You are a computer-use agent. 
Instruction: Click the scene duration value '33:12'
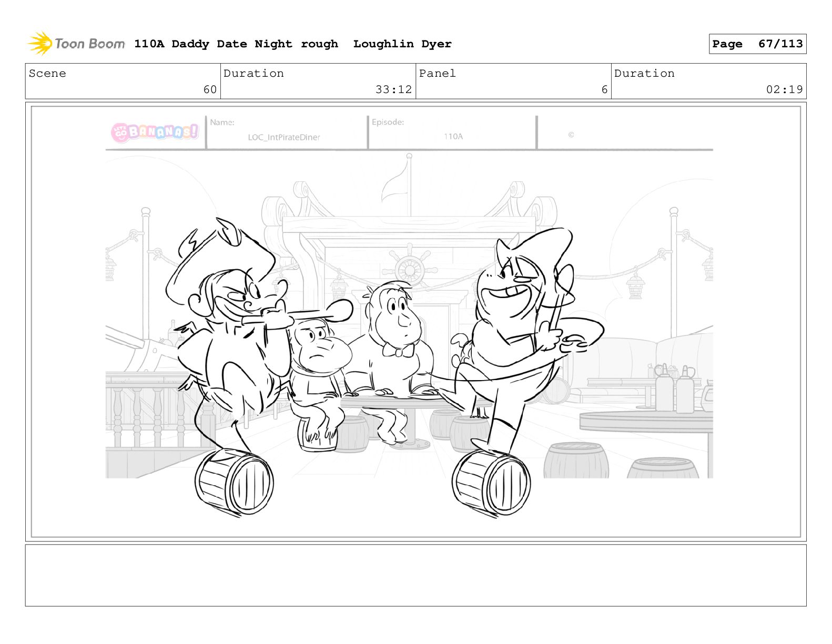click(x=393, y=89)
